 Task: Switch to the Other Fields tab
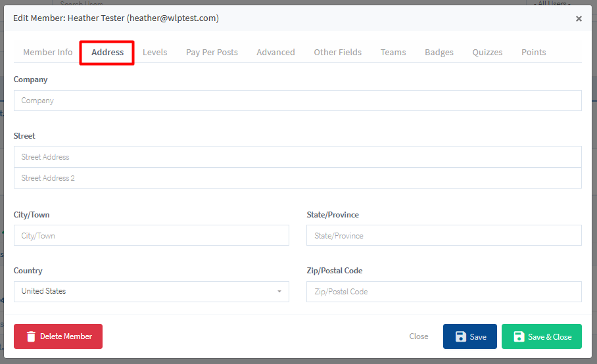(337, 52)
